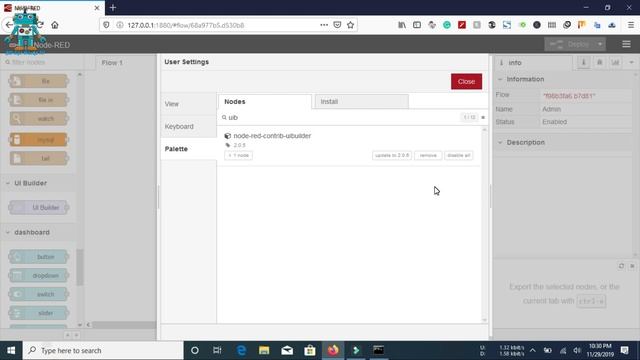Open the Firefox library icon
Image resolution: width=640 pixels, height=360 pixels.
coord(402,25)
